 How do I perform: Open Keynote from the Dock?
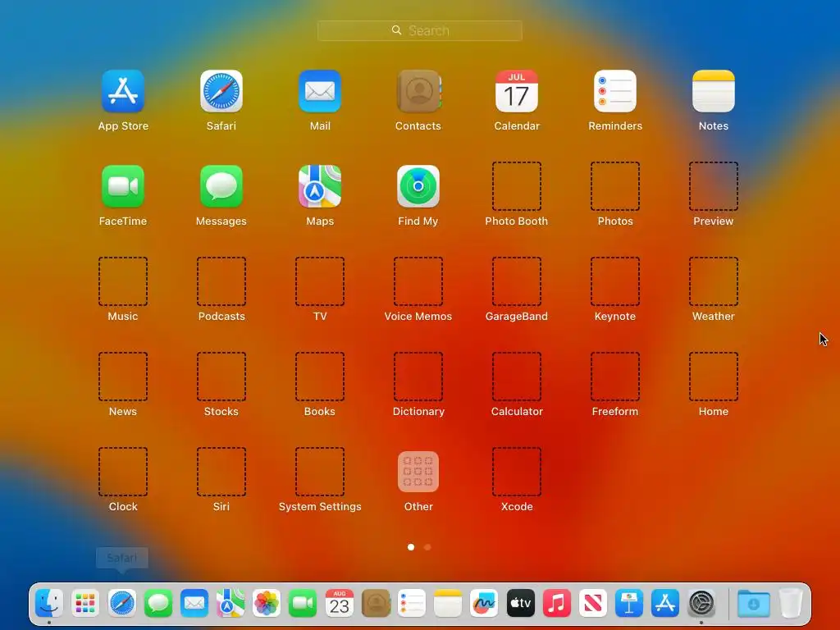(629, 603)
